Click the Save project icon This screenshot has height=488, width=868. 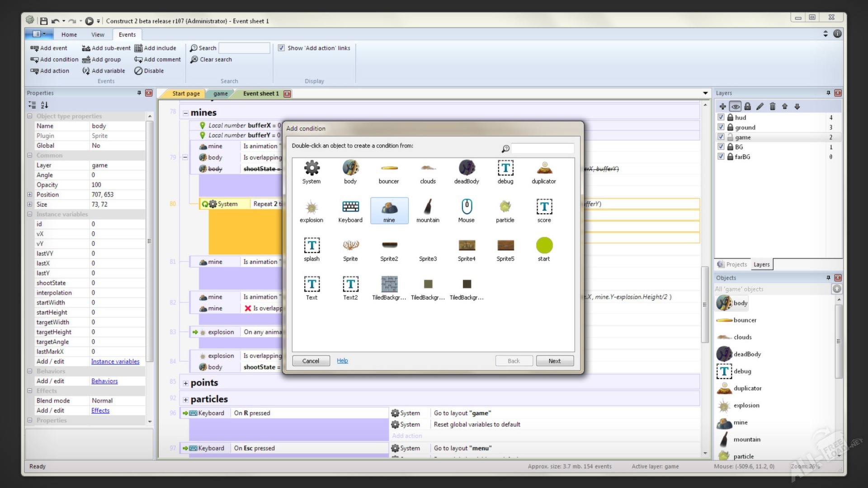pos(44,21)
